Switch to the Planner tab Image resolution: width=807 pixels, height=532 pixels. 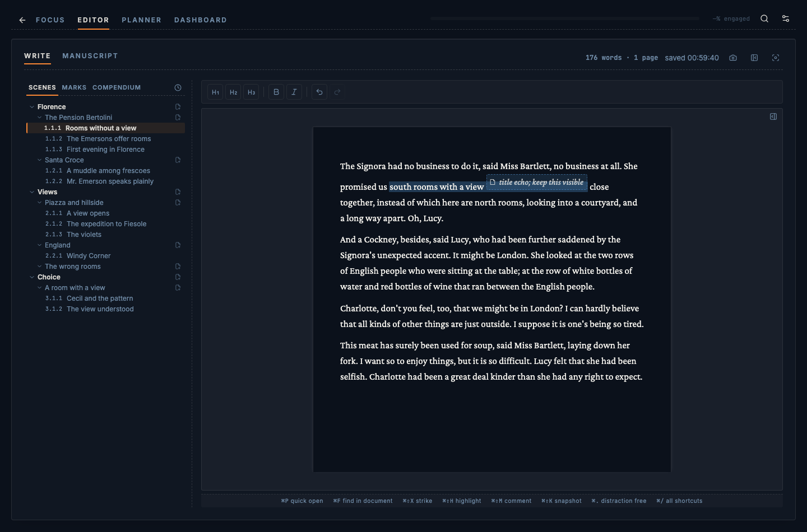pos(142,20)
